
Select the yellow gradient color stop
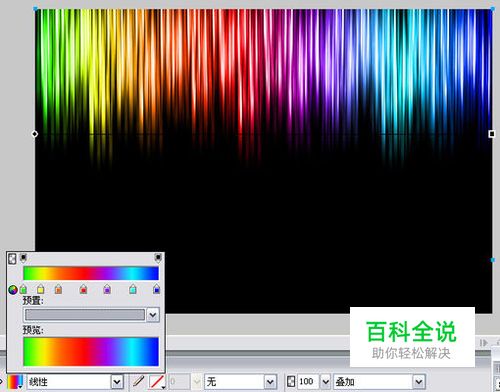coord(40,289)
